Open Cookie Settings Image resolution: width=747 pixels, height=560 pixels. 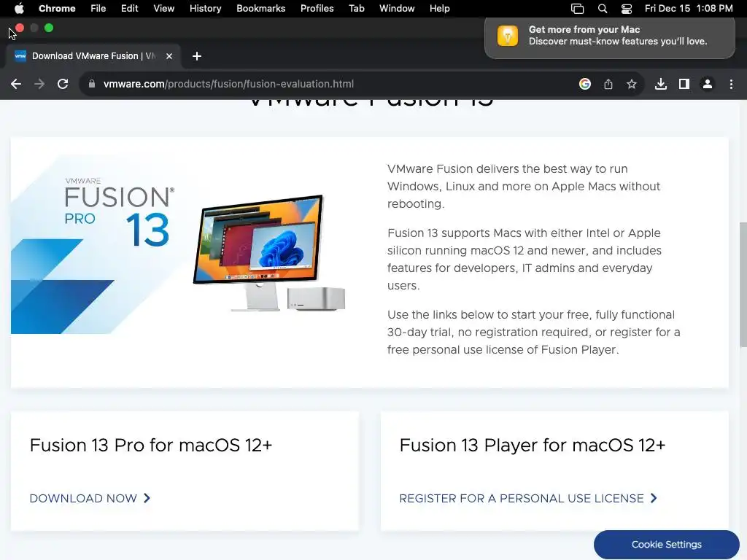tap(667, 544)
